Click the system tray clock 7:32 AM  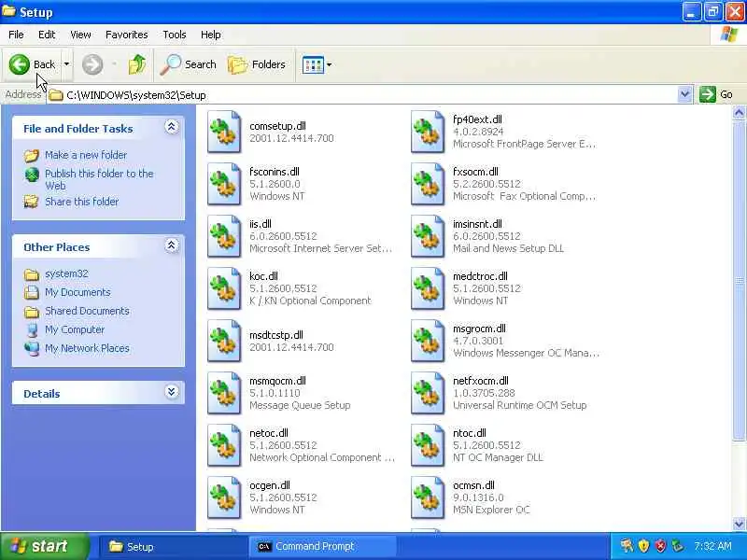[x=712, y=546]
